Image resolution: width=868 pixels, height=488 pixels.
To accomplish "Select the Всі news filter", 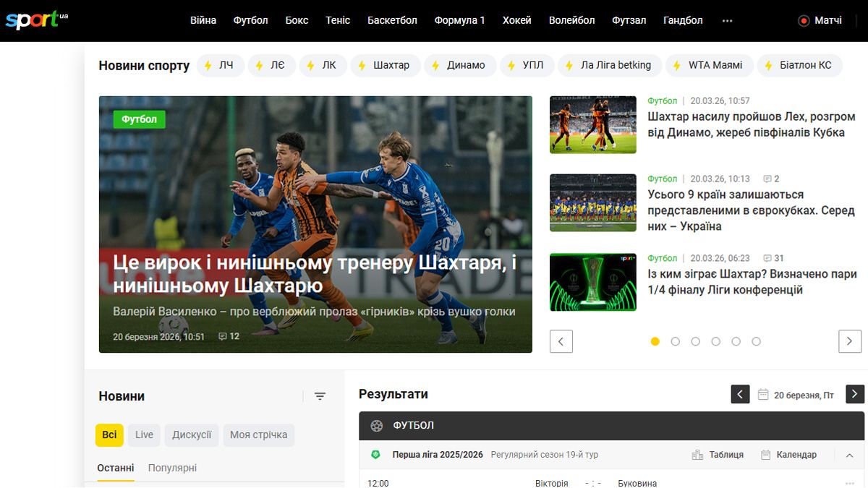I will [109, 435].
